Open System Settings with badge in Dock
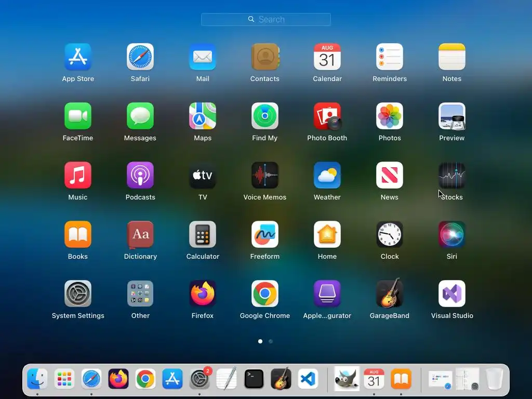Viewport: 532px width, 399px height. (x=199, y=379)
